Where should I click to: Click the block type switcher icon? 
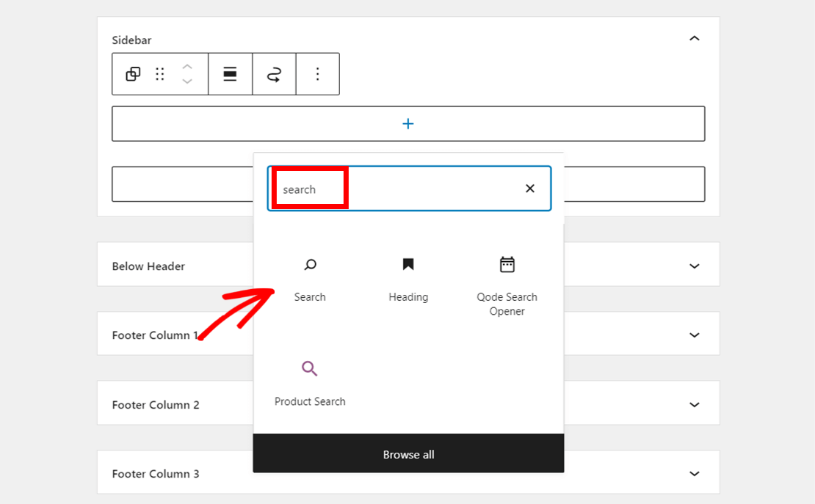133,74
